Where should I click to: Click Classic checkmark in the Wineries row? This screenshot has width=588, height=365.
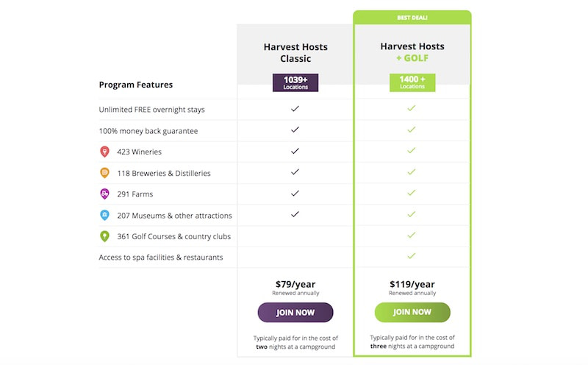[295, 151]
